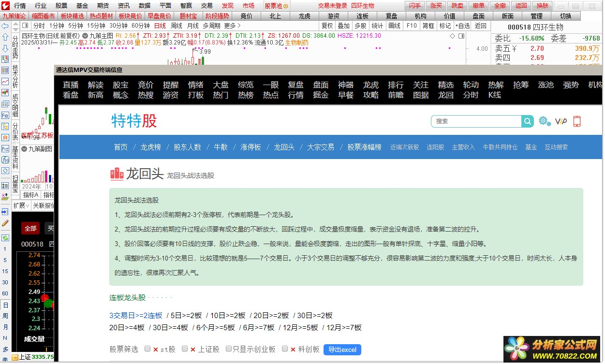Click the green refresh sidebar icon
The width and height of the screenshot is (605, 364).
point(5,238)
